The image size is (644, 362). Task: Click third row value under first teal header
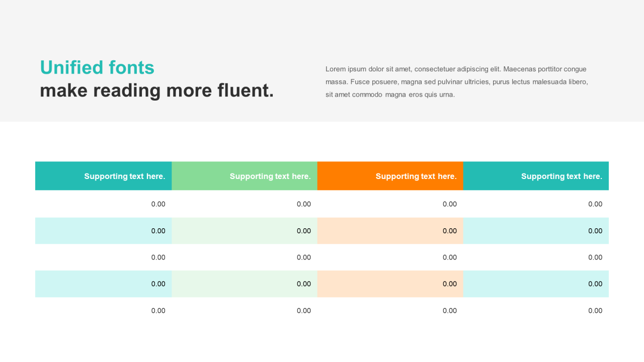coord(158,257)
